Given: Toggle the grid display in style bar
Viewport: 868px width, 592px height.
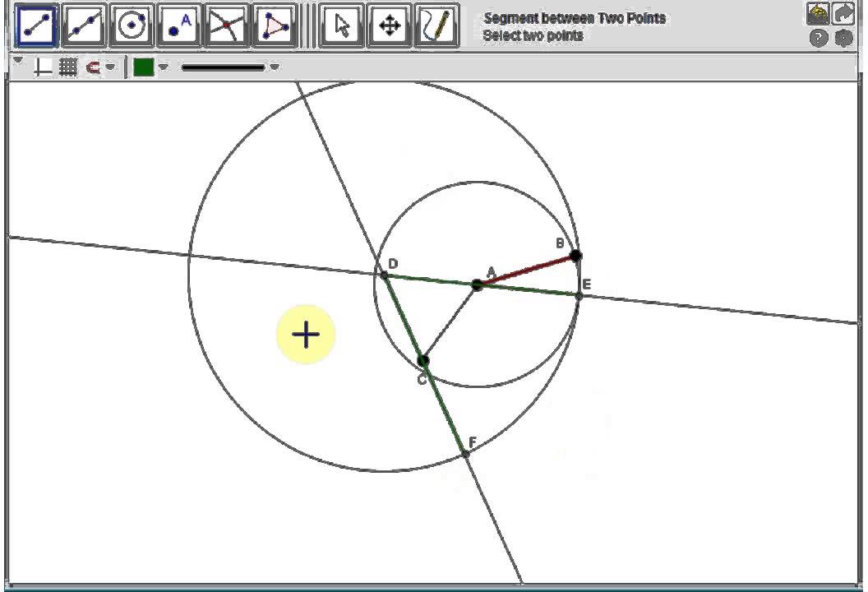Looking at the screenshot, I should pos(68,67).
